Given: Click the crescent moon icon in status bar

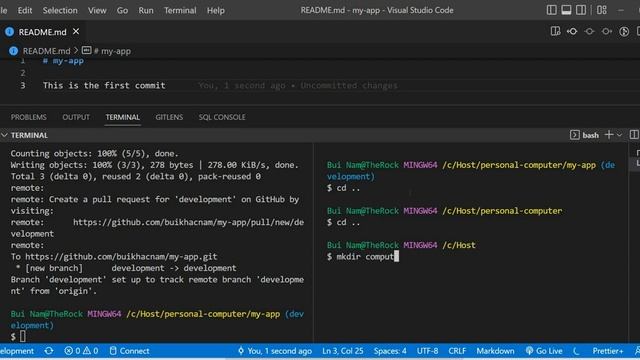Looking at the screenshot, I should (576, 351).
